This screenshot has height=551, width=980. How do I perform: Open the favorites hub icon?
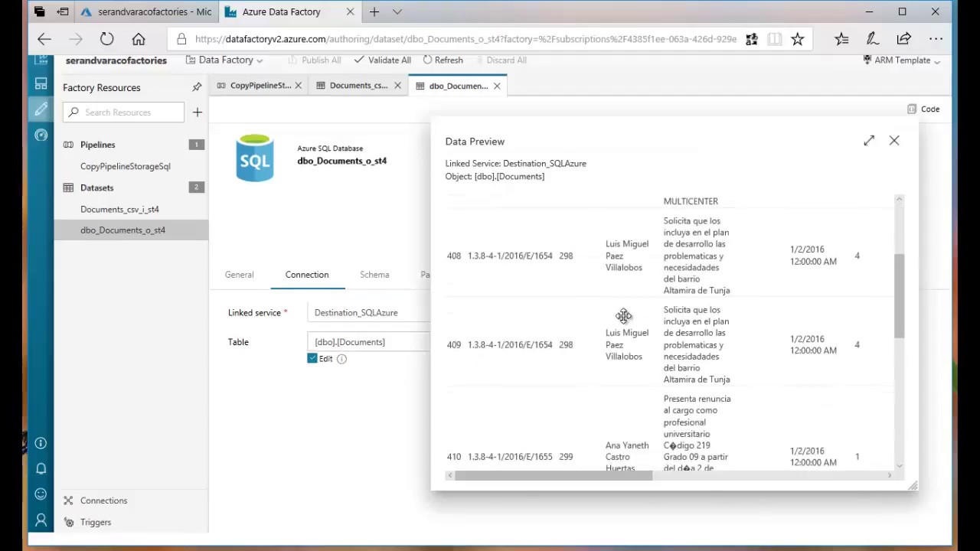(841, 39)
